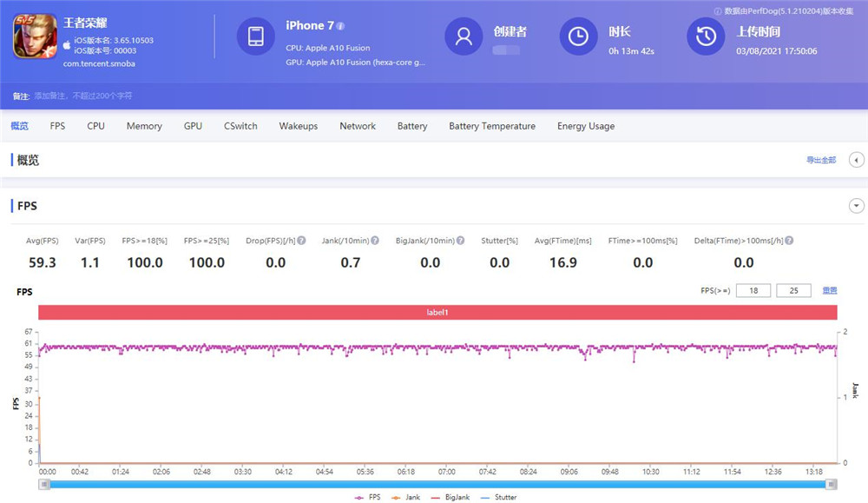The height and width of the screenshot is (503, 868).
Task: Click the iPhone 7 device icon
Action: pyautogui.click(x=255, y=36)
